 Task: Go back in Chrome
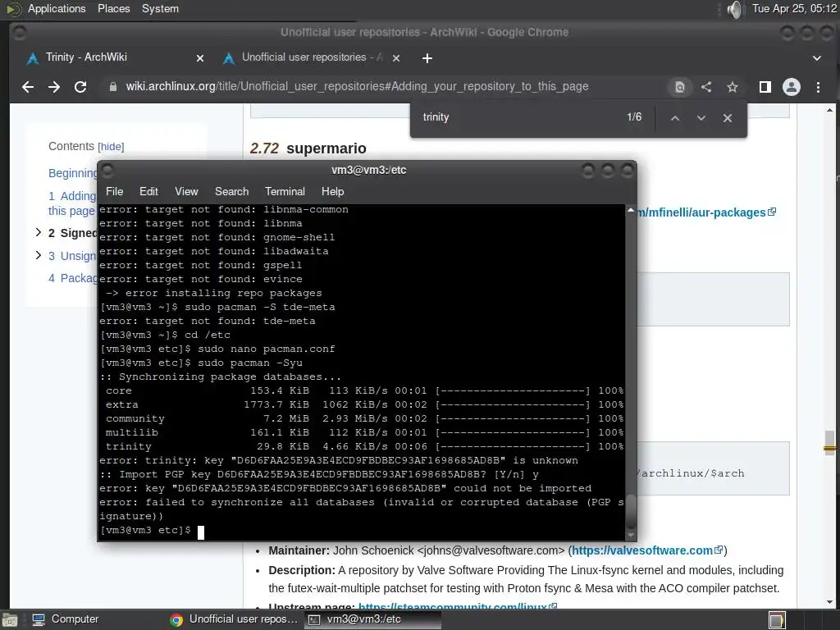[x=28, y=87]
